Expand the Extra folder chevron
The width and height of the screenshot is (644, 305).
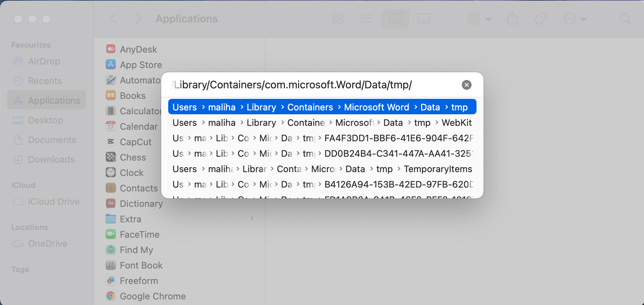pyautogui.click(x=252, y=219)
